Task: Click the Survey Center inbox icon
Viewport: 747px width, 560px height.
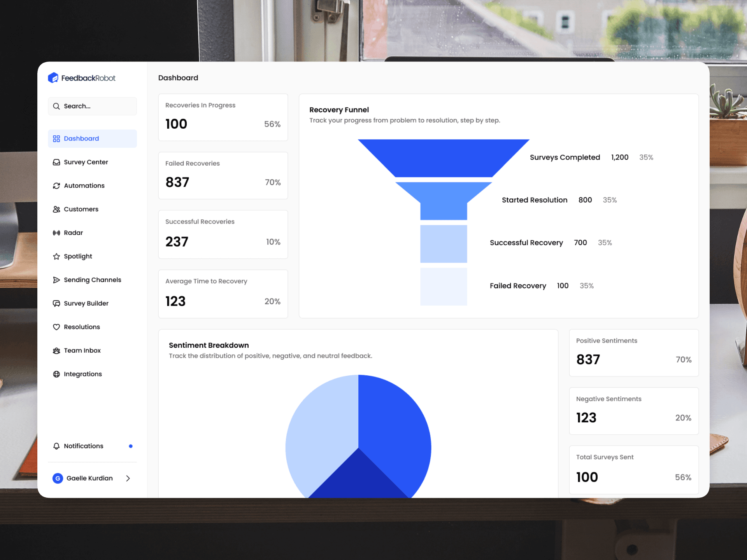Action: pos(56,162)
